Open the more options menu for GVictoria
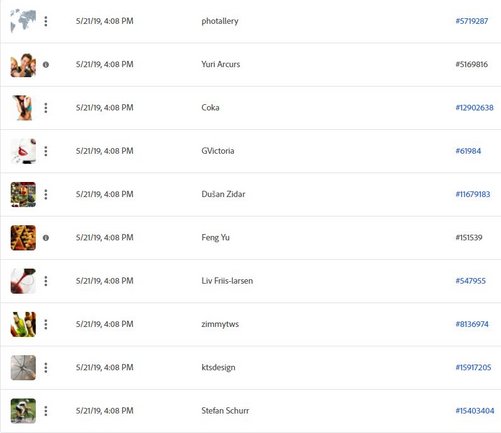The width and height of the screenshot is (501, 433). [x=46, y=151]
